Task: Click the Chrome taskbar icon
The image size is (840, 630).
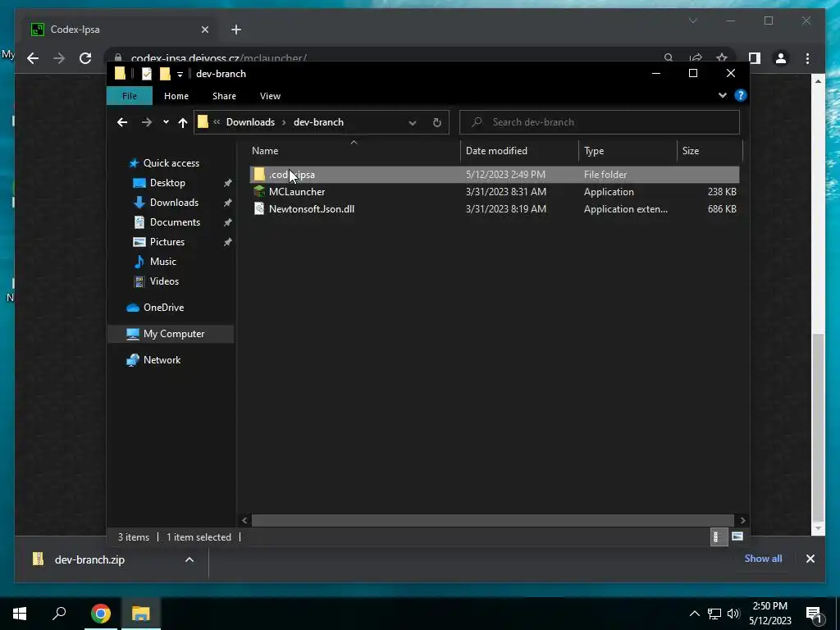Action: point(100,614)
